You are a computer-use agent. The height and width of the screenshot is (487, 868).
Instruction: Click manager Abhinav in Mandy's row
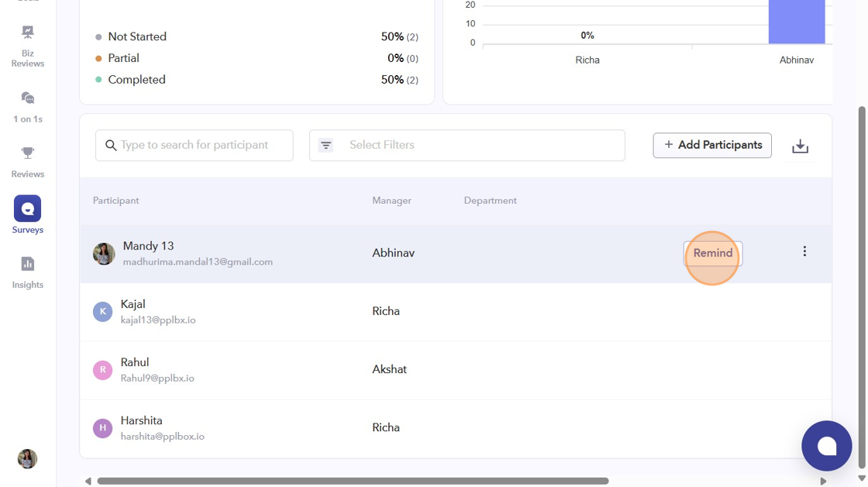pyautogui.click(x=393, y=254)
